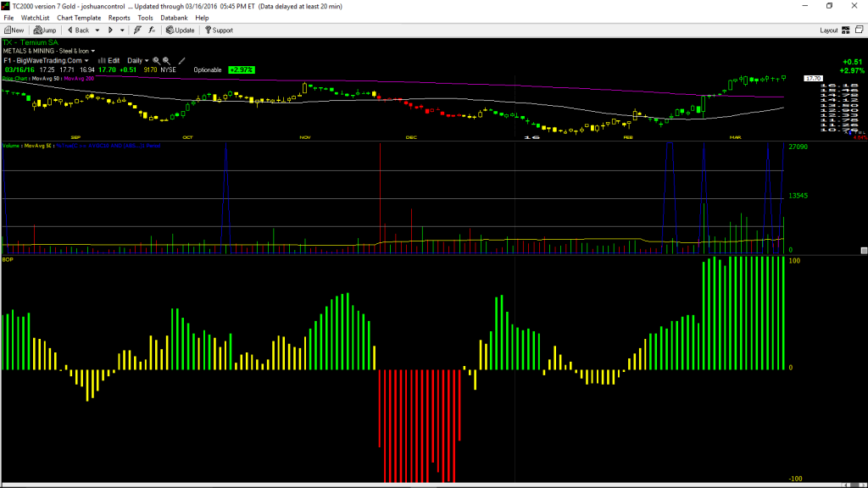Click the first magnifier zoom icon
Screen dimensions: 868x488
coord(156,61)
